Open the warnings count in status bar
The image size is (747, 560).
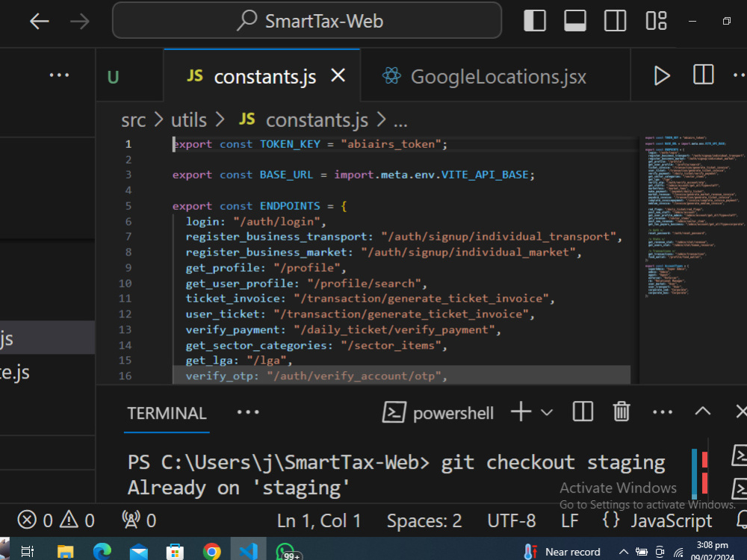coord(77,520)
